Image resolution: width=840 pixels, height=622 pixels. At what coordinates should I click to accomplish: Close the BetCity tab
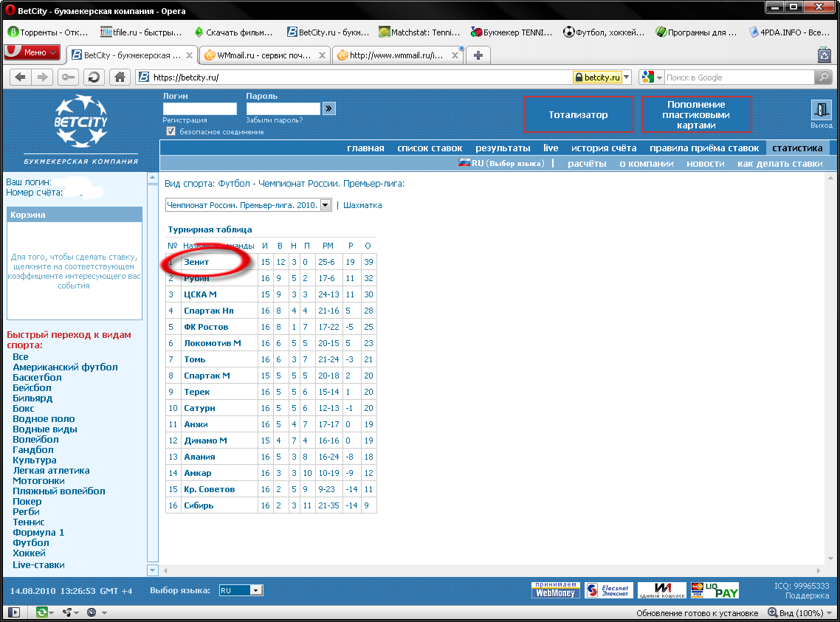(x=189, y=55)
